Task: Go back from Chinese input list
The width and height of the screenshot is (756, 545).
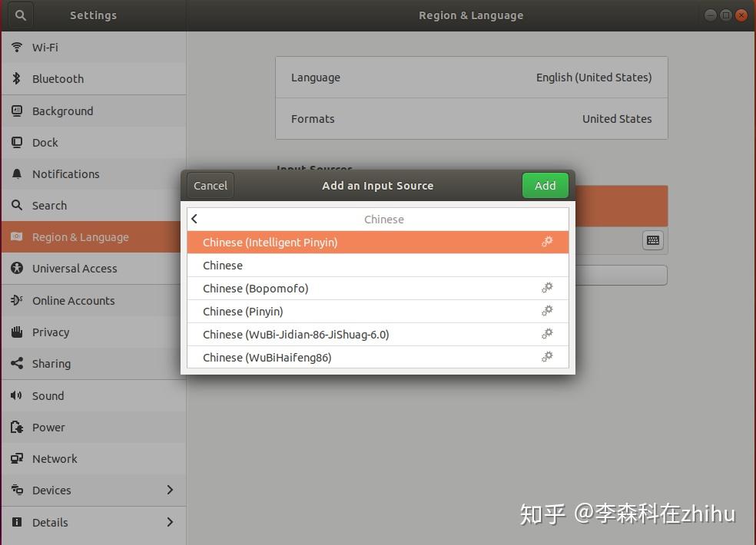Action: click(x=194, y=220)
